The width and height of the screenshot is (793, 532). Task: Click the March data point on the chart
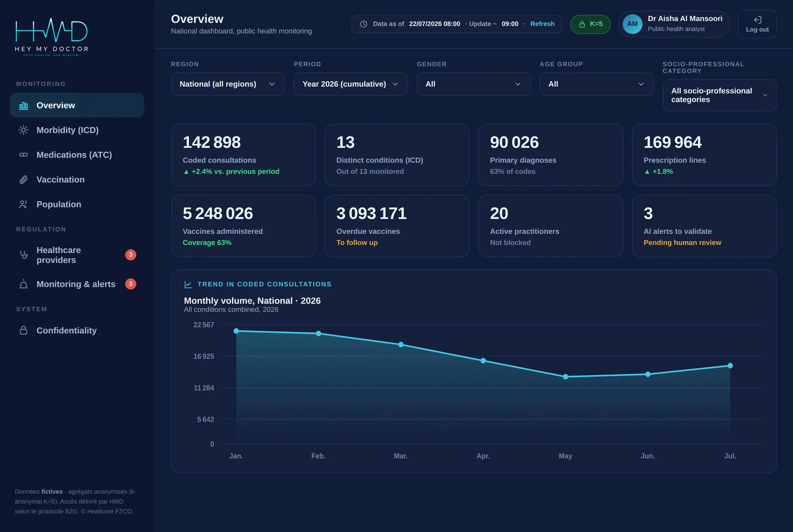click(401, 345)
